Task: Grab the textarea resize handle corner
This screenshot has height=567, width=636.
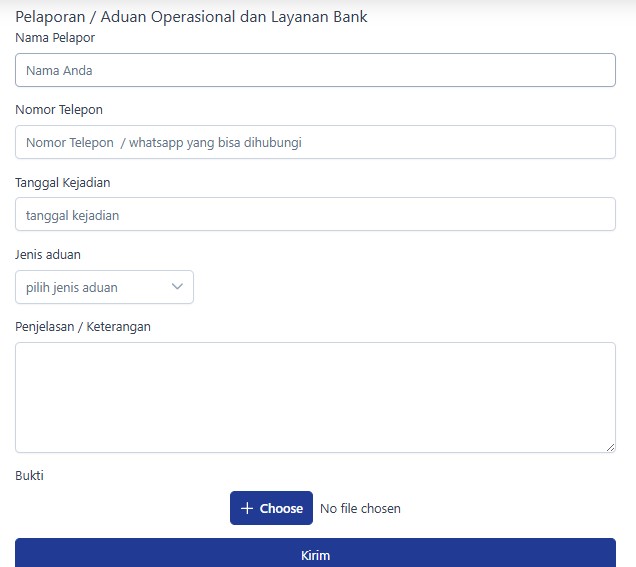Action: 610,447
